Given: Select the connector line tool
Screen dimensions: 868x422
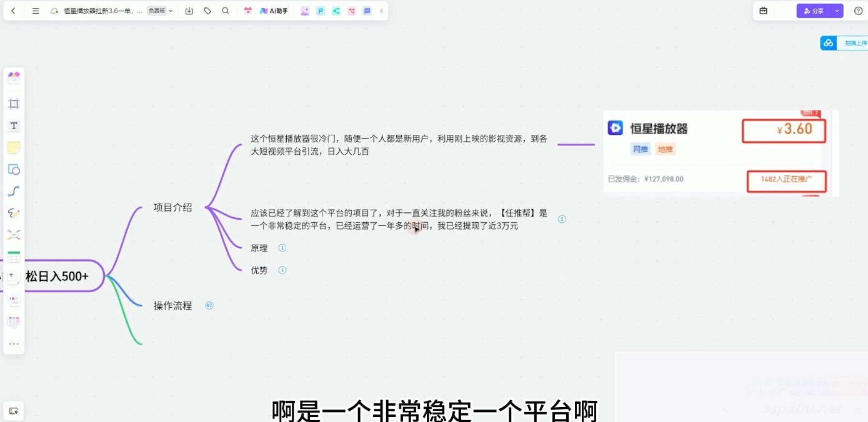Looking at the screenshot, I should (14, 191).
